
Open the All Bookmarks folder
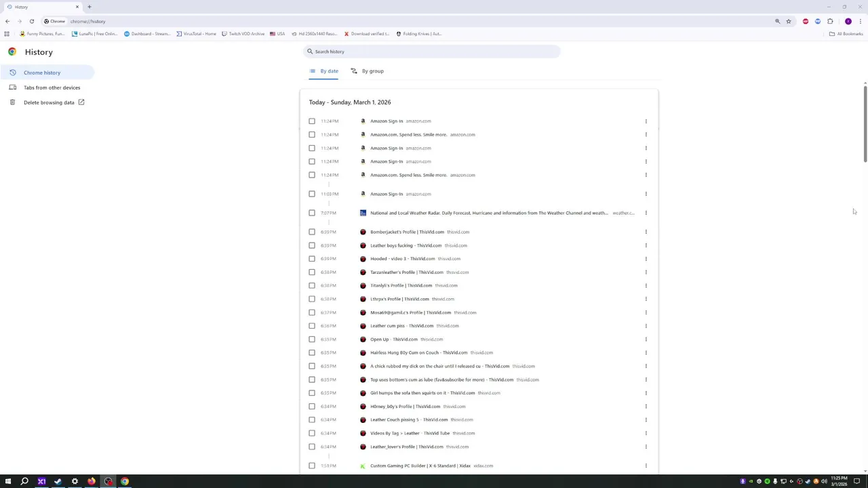(x=846, y=34)
